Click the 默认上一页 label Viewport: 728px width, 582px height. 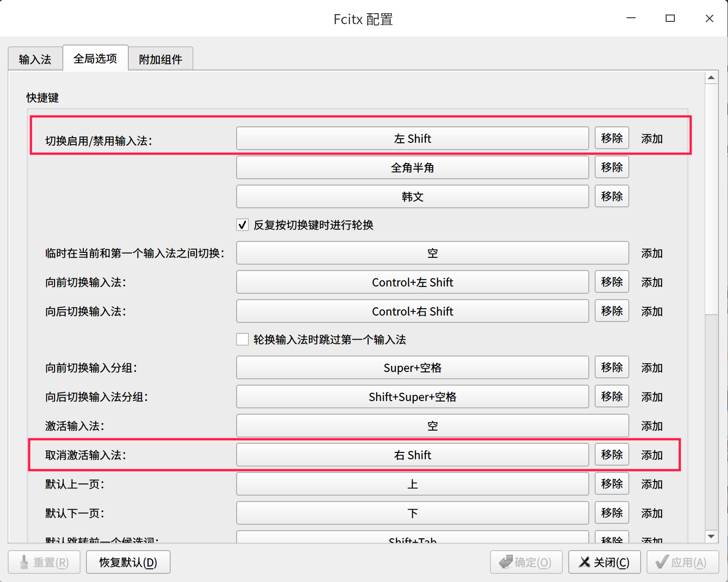pos(75,484)
